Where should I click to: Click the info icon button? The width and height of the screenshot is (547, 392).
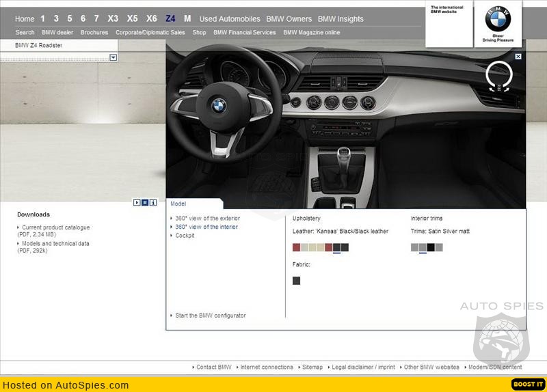click(x=152, y=202)
